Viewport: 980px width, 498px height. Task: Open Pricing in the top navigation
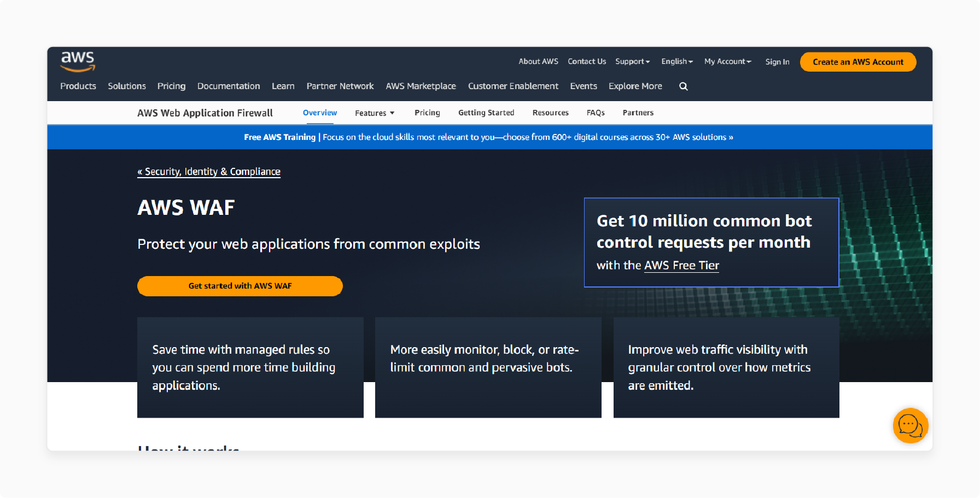tap(171, 86)
